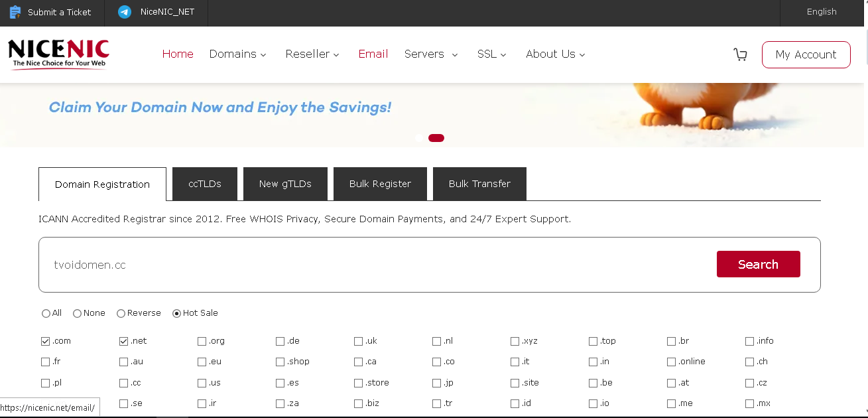The height and width of the screenshot is (418, 868).
Task: Expand the Servers navigation dropdown
Action: coord(431,54)
